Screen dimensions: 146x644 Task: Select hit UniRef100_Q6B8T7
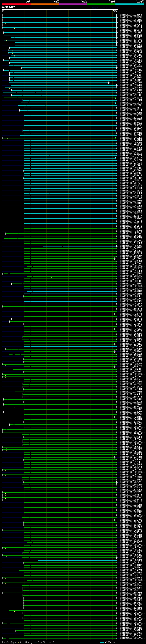[x=131, y=214]
